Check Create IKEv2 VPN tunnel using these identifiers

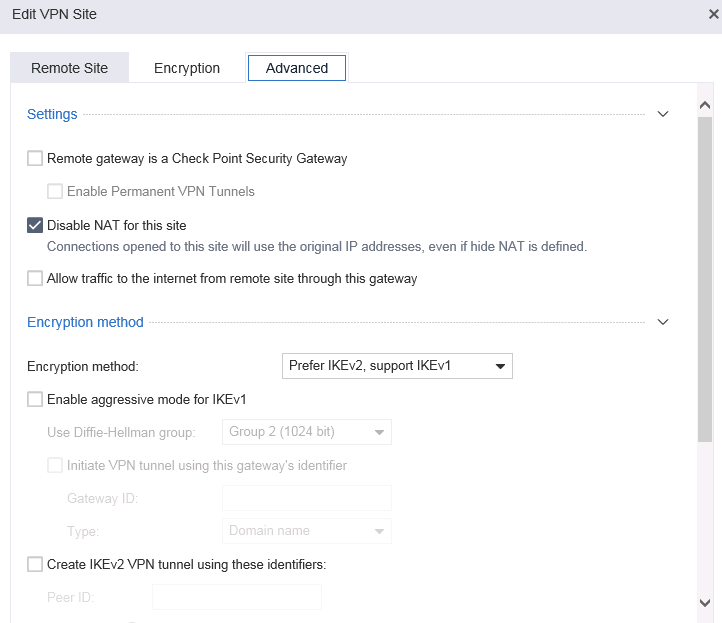[x=35, y=565]
